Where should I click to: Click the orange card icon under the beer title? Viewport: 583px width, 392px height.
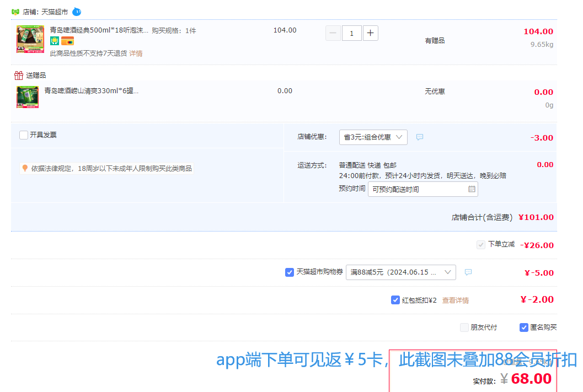click(x=68, y=41)
